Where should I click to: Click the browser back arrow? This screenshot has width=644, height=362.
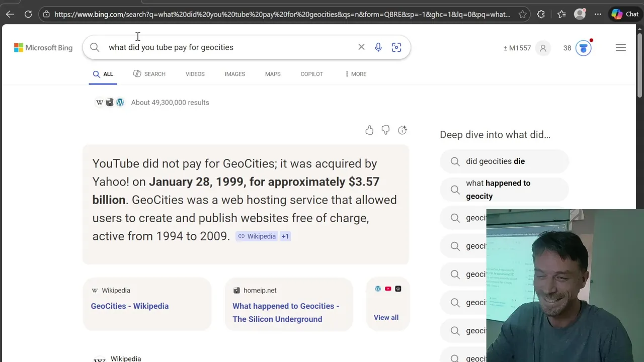[x=10, y=14]
